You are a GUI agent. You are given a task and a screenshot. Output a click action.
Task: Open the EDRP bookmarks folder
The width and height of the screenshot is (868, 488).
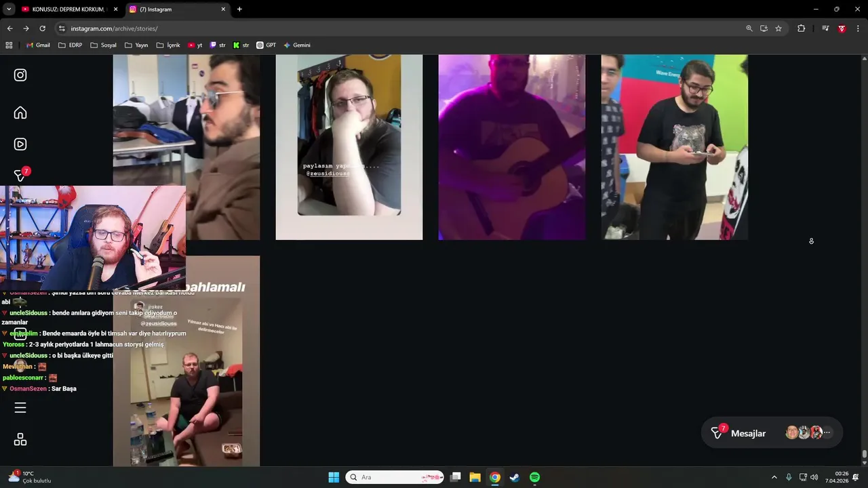pos(70,45)
